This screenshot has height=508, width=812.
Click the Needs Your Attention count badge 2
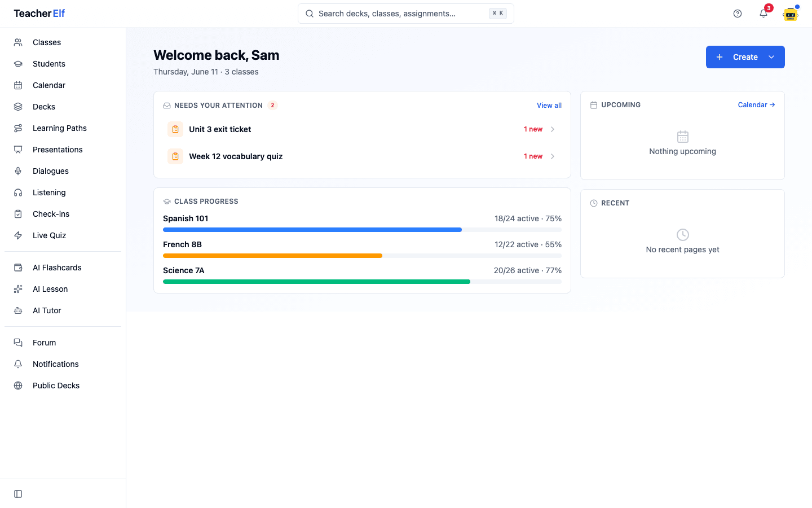pos(272,106)
